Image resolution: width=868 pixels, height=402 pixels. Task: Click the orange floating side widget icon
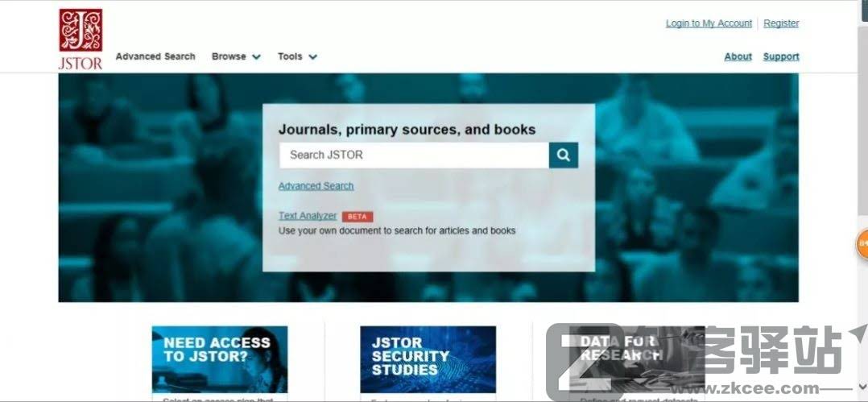[x=862, y=244]
